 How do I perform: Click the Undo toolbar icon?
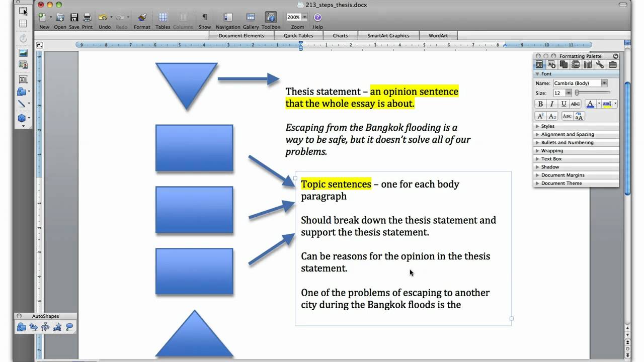[103, 18]
